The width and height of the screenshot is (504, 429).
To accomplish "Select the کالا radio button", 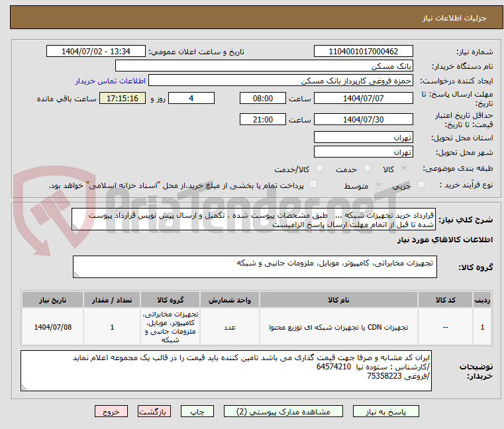I will [405, 167].
